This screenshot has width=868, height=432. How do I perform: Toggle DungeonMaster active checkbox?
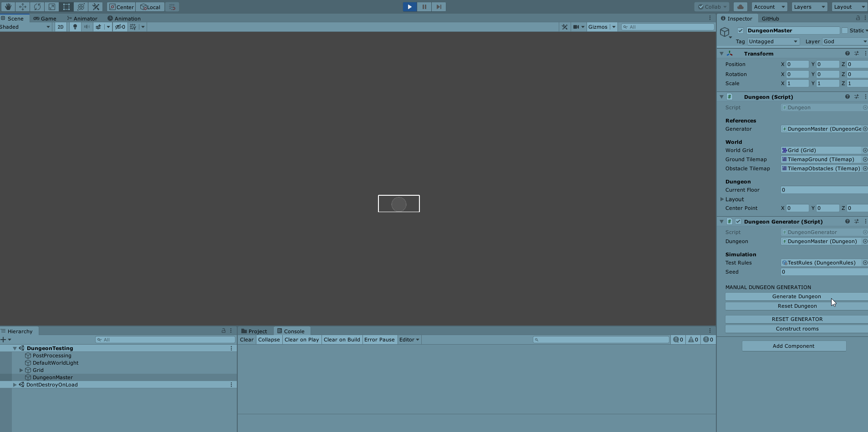740,30
